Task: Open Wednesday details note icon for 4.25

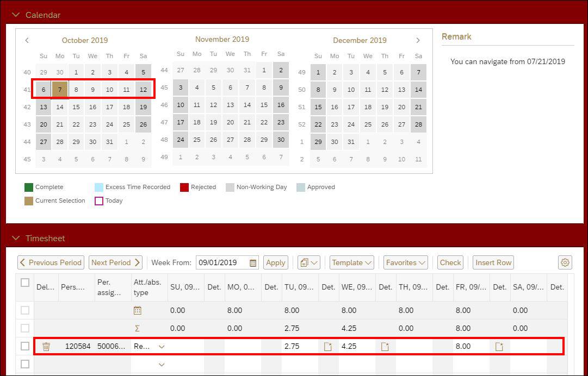Action: click(385, 347)
